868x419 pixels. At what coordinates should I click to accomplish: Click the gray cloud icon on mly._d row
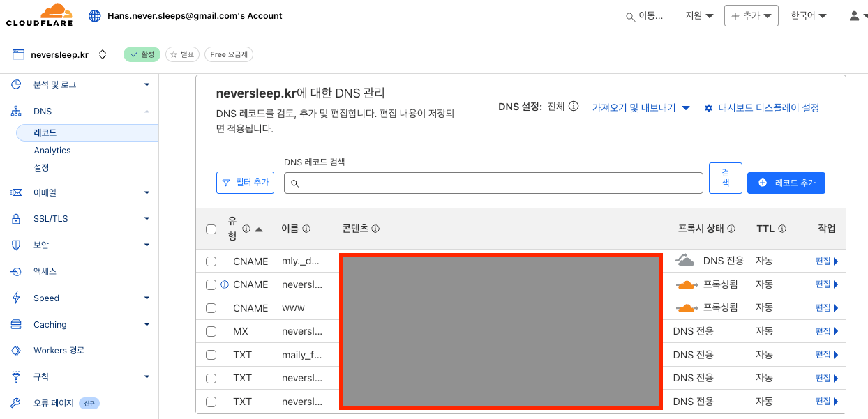coord(685,261)
